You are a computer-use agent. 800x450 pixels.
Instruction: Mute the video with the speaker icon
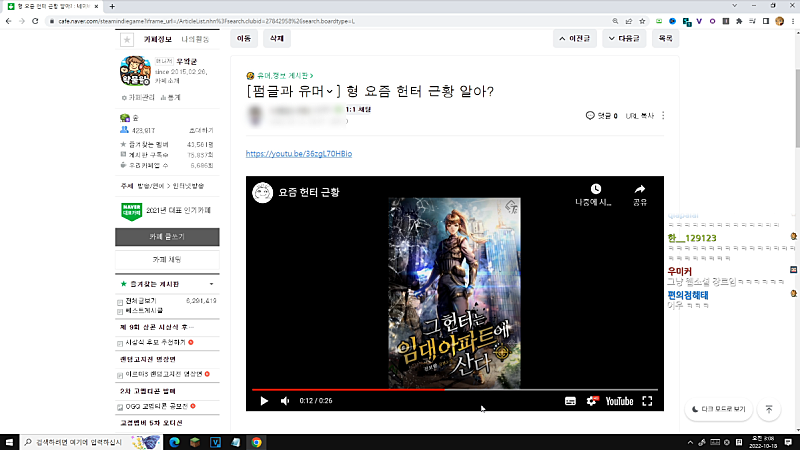click(285, 401)
